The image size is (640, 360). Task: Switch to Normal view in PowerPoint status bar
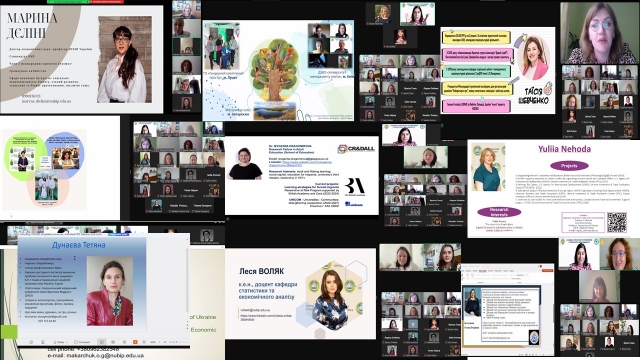pyautogui.click(x=102, y=342)
